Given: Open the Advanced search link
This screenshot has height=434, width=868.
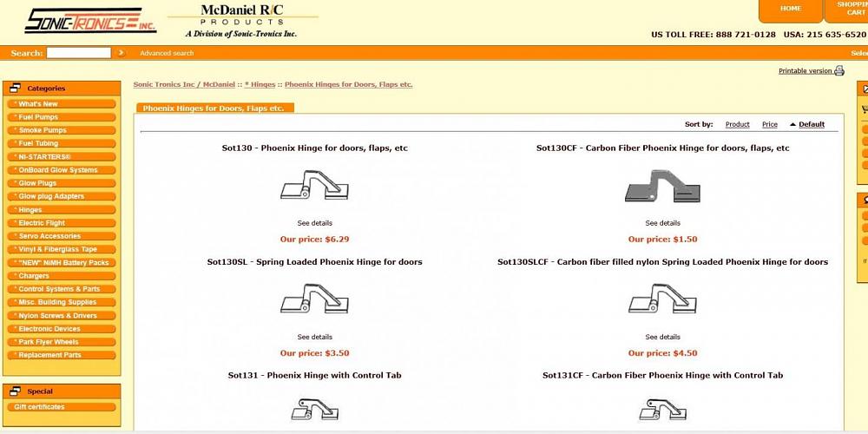Looking at the screenshot, I should 167,53.
